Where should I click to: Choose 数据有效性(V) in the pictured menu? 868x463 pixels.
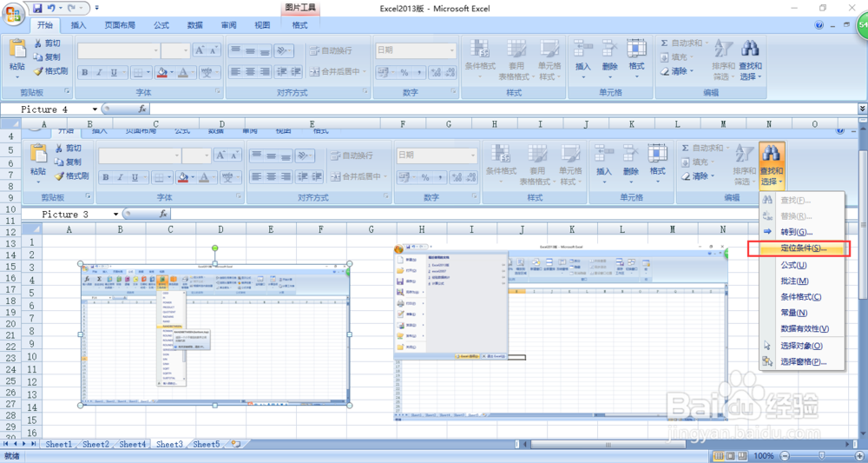(805, 328)
